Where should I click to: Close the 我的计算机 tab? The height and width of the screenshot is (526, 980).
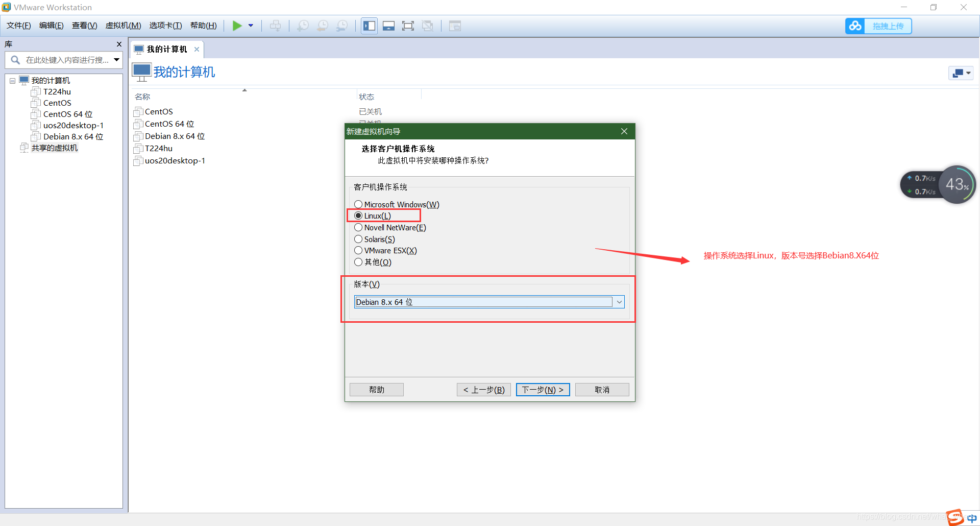[x=197, y=50]
